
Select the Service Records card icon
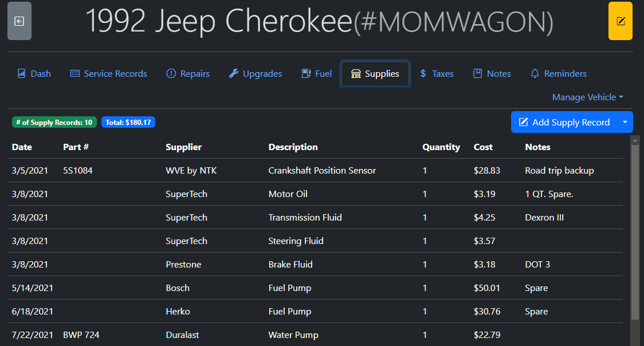[74, 74]
